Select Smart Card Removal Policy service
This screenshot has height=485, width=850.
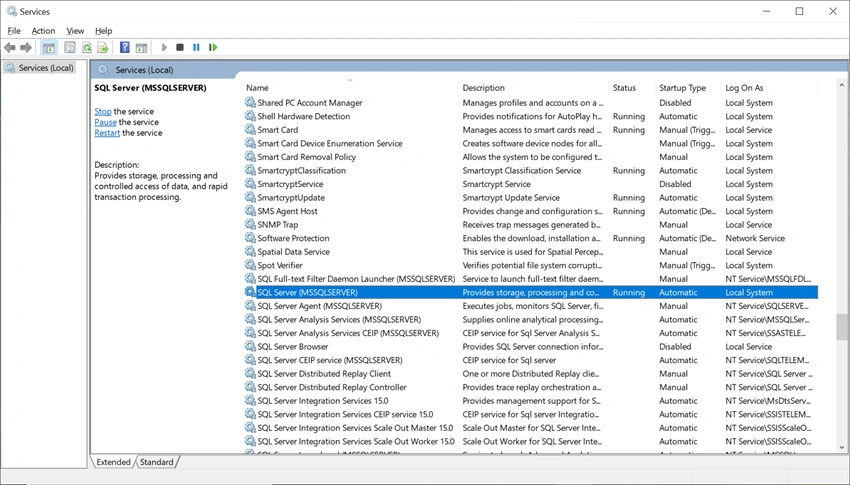[530, 157]
